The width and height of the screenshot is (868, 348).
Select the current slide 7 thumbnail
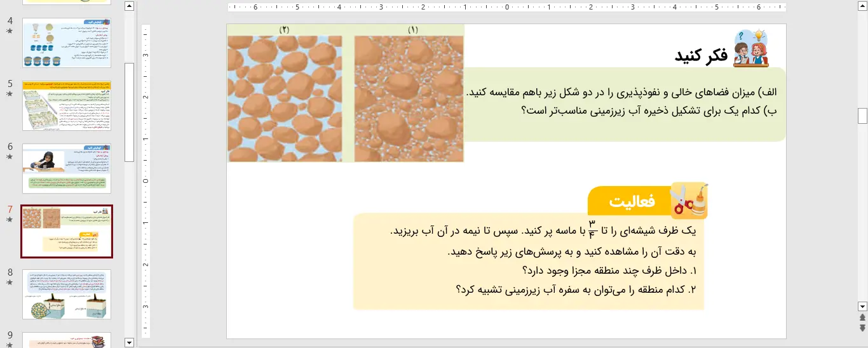67,231
